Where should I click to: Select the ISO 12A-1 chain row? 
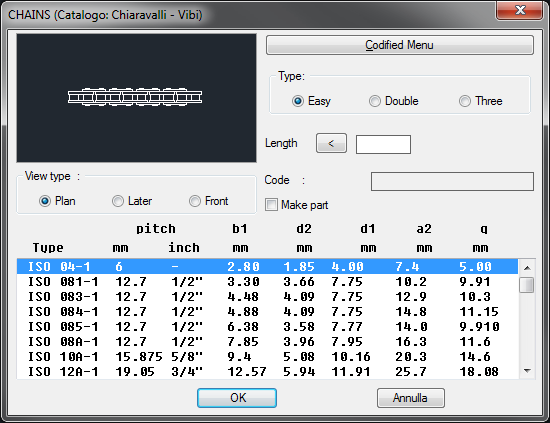267,371
